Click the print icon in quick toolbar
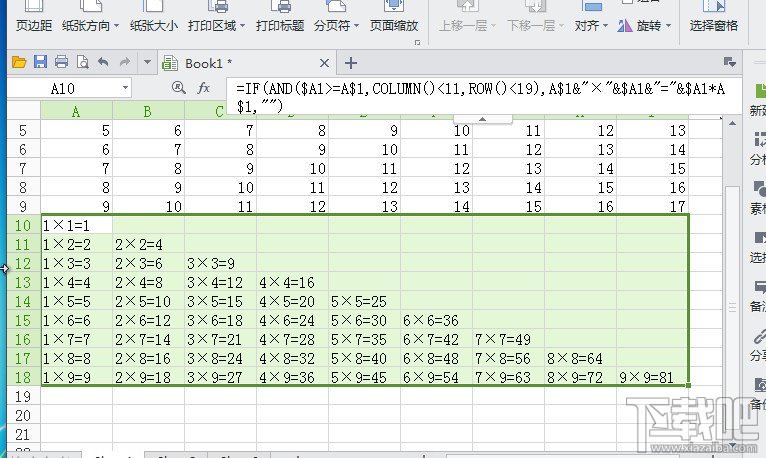This screenshot has height=458, width=766. tap(62, 62)
